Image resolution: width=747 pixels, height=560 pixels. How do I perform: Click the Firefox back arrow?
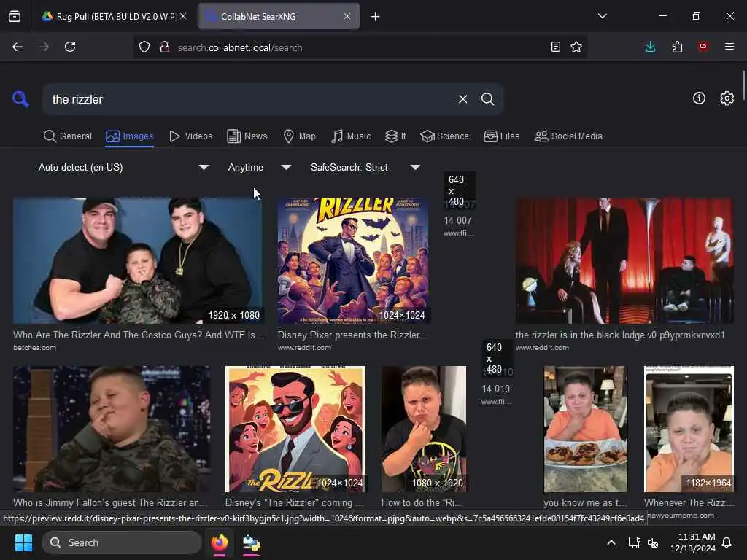[x=18, y=47]
